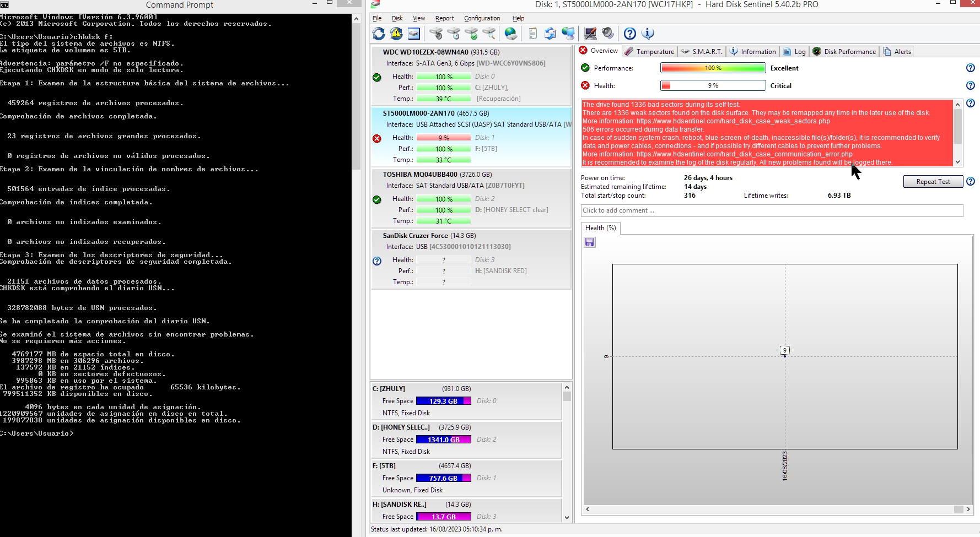This screenshot has width=980, height=537.
Task: Click the Refresh disk status toolbar icon
Action: point(379,34)
